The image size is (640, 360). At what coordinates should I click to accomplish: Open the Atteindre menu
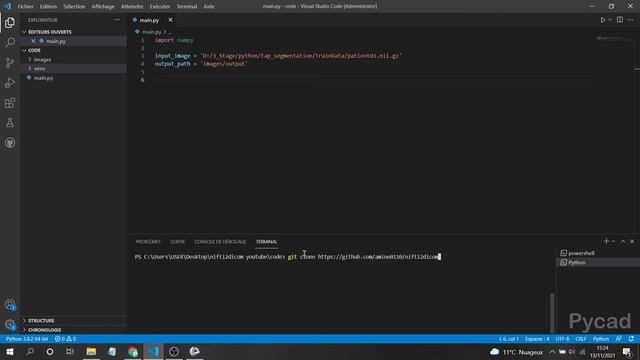click(x=132, y=6)
